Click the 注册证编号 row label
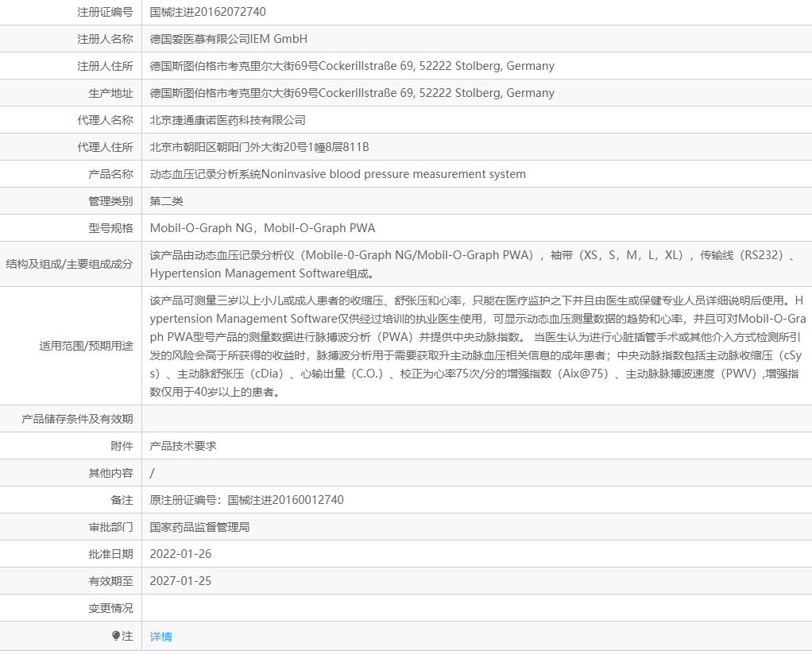This screenshot has width=812, height=651. [x=105, y=12]
